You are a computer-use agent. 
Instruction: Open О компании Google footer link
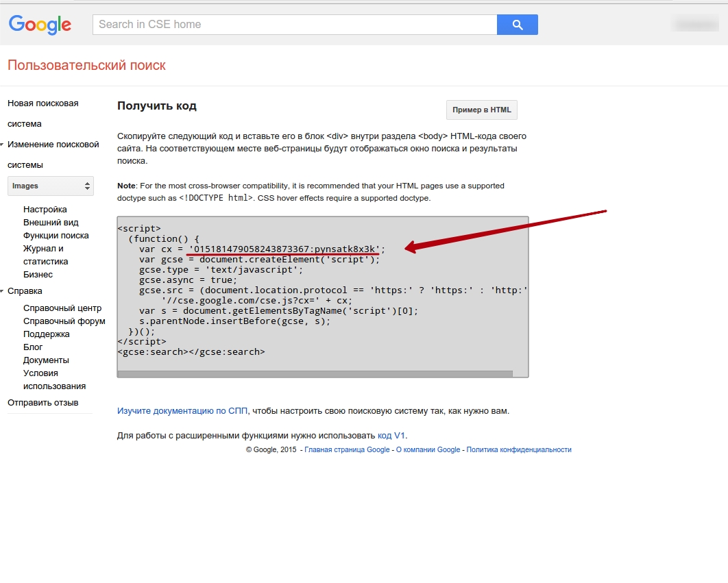pyautogui.click(x=428, y=450)
